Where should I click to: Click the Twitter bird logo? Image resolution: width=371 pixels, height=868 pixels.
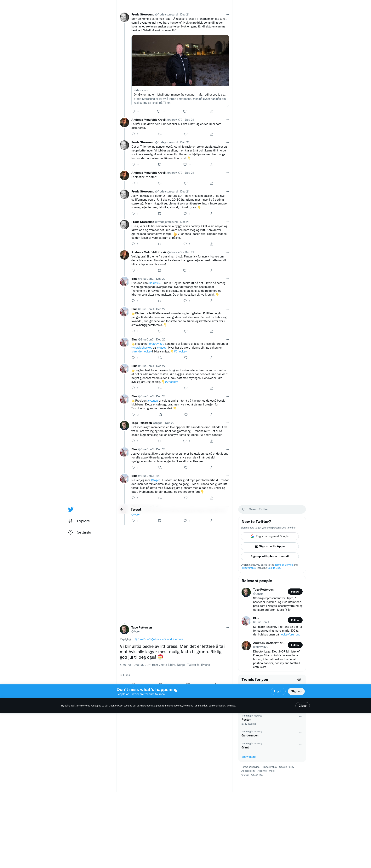point(71,510)
